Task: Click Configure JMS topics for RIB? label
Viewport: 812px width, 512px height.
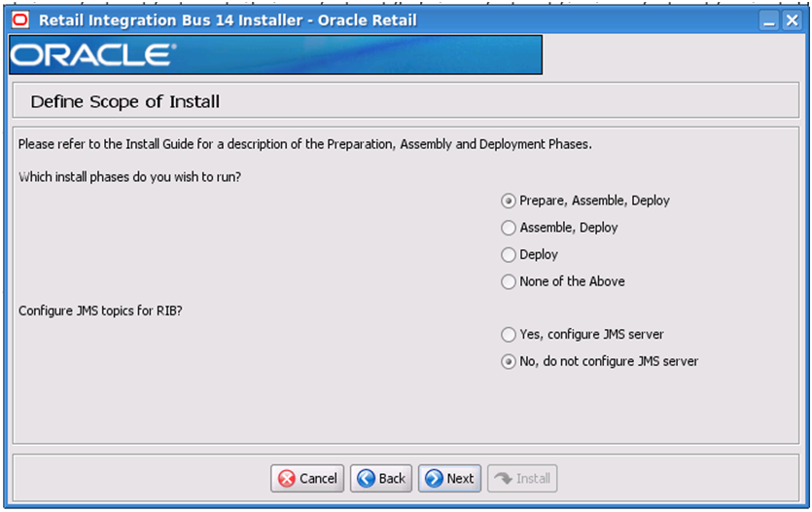Action: click(x=100, y=311)
